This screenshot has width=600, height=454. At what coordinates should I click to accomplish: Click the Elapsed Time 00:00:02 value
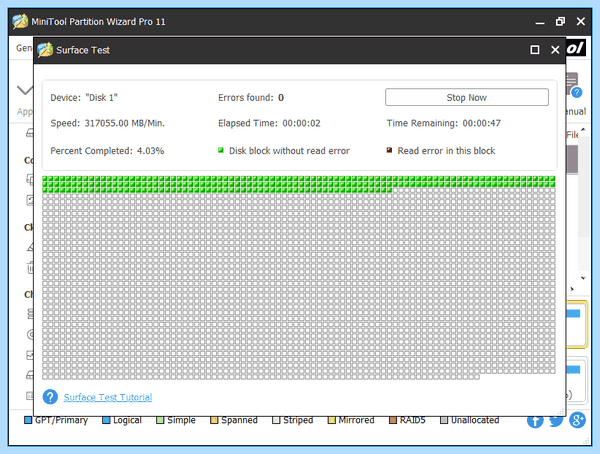[301, 123]
